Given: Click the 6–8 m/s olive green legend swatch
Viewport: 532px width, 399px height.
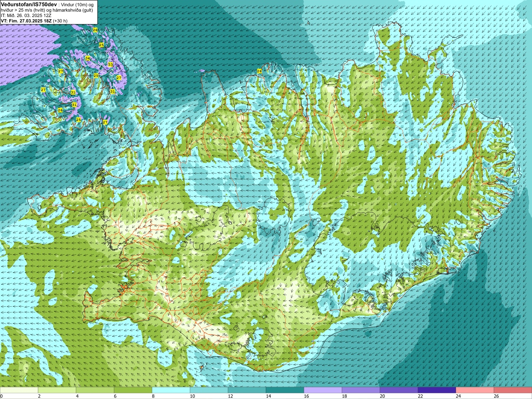Looking at the screenshot, I should click(x=133, y=390).
